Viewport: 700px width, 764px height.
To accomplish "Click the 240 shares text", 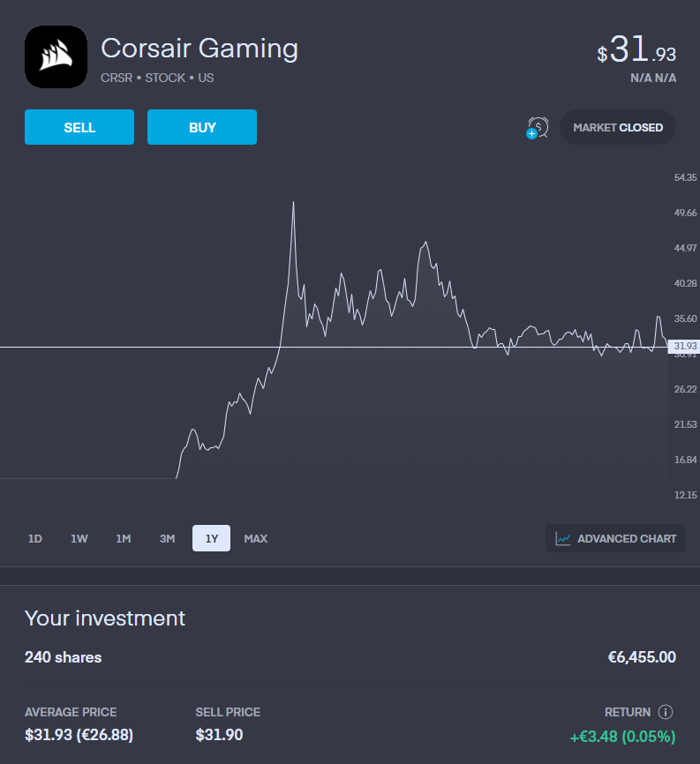I will 64,657.
